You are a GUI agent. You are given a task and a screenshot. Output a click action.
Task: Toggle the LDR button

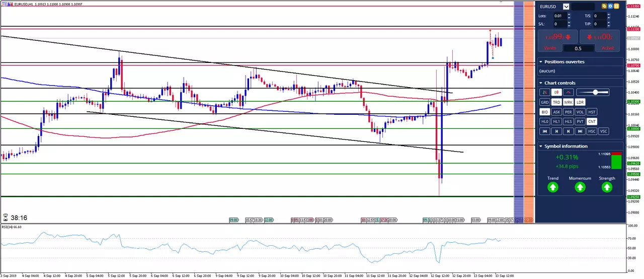coord(580,102)
